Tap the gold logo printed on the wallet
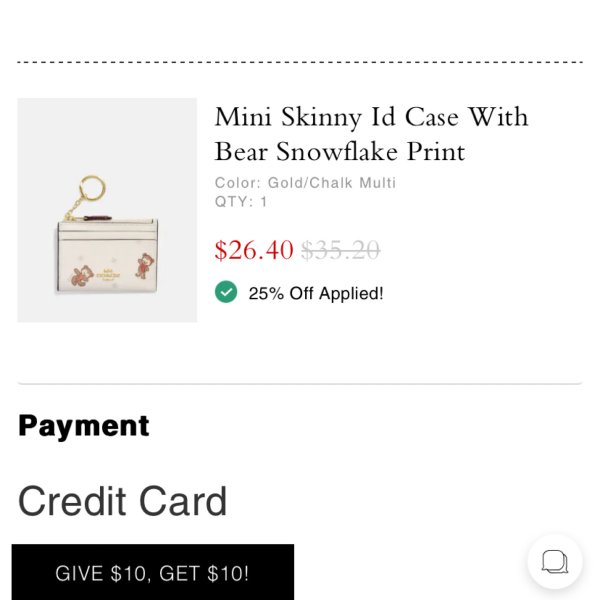The height and width of the screenshot is (600, 600). (108, 275)
